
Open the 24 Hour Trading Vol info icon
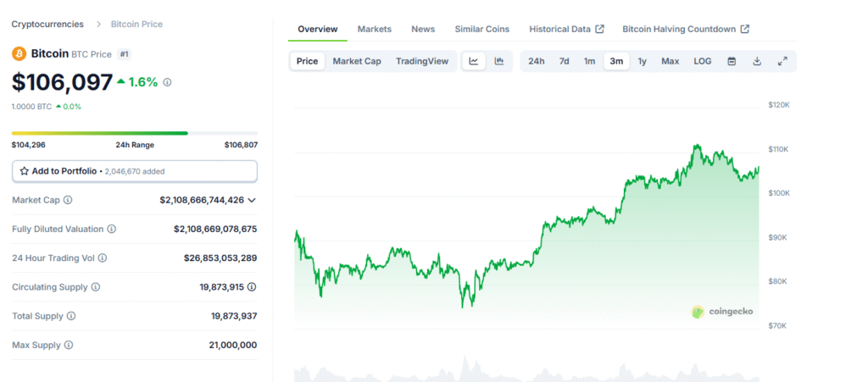[103, 258]
